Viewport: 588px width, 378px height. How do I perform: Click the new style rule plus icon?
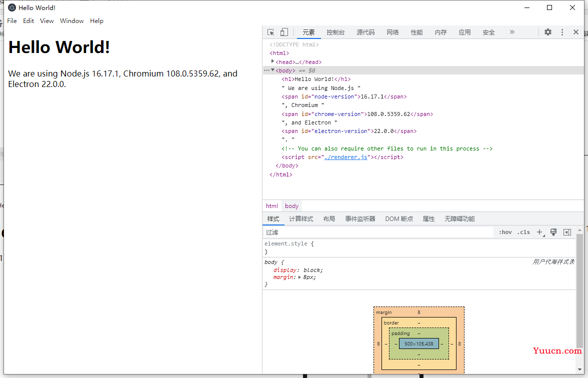(539, 232)
